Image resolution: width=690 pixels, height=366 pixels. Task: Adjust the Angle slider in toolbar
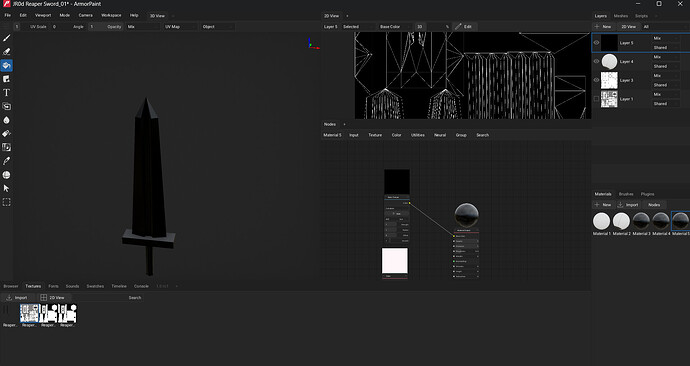coord(69,27)
